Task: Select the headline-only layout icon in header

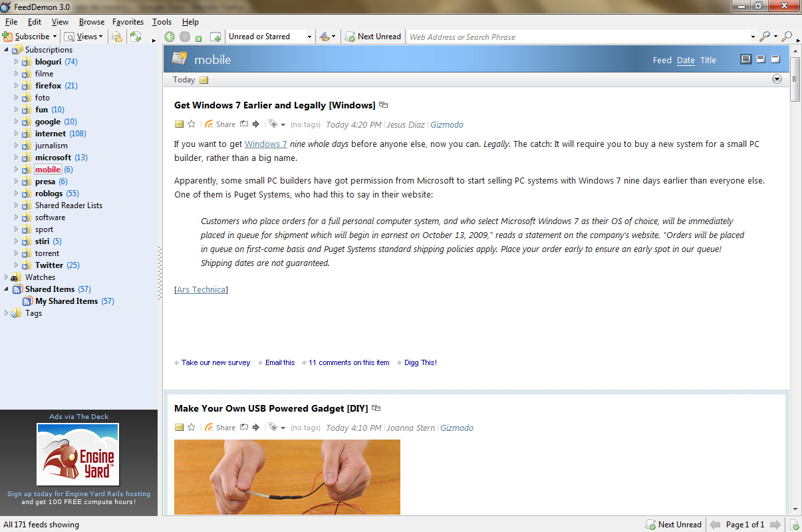Action: click(775, 59)
